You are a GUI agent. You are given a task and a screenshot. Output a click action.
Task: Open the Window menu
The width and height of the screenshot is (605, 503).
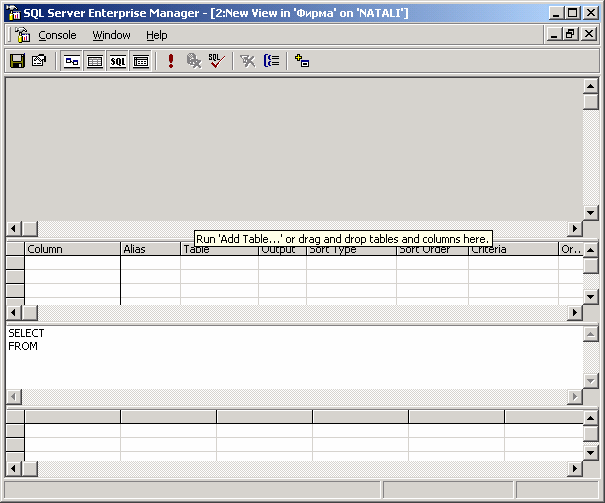[111, 35]
